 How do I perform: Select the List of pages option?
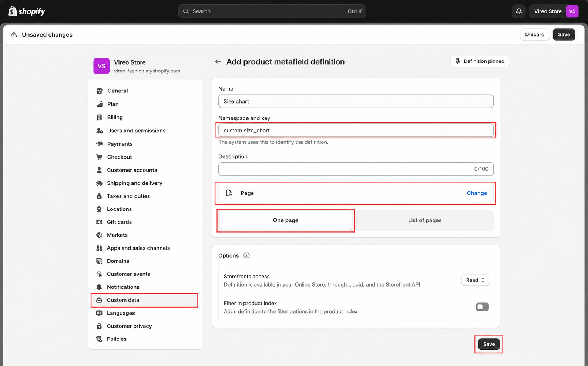[425, 220]
